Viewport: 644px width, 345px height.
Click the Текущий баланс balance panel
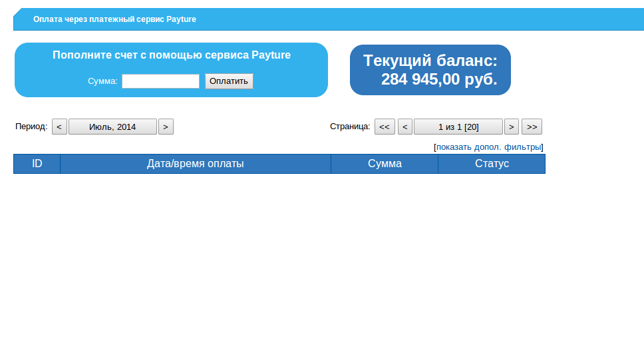tap(430, 70)
